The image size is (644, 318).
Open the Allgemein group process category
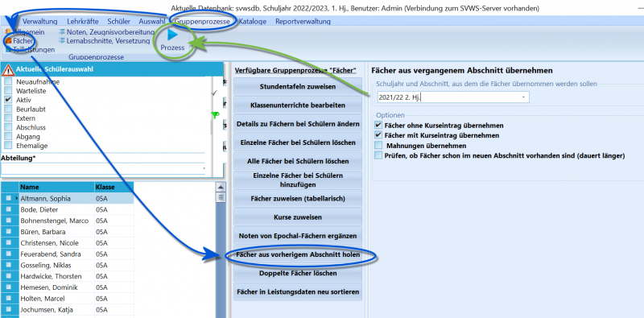(x=25, y=32)
